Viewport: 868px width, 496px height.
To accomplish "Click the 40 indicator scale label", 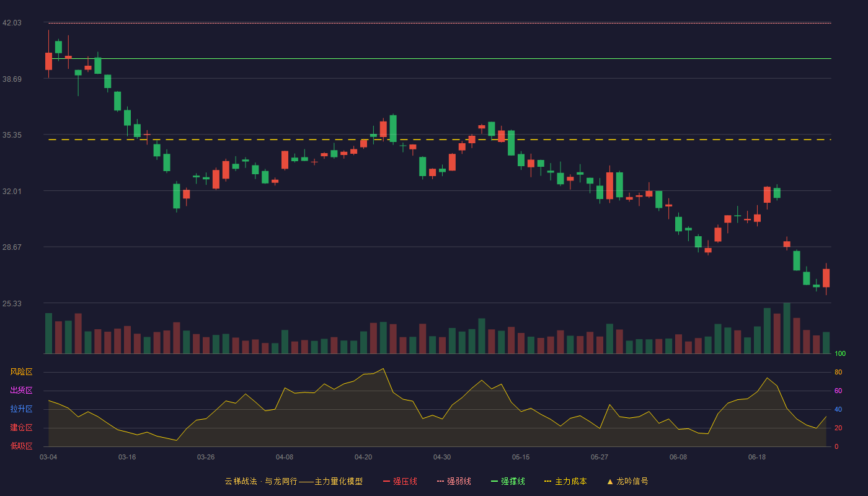I will coord(838,410).
